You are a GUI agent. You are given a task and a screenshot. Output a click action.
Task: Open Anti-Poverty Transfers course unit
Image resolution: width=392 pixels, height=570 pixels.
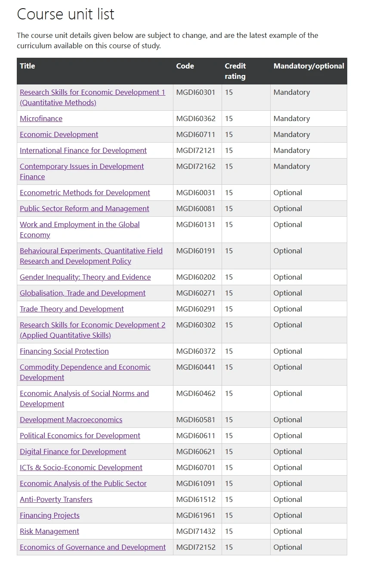(56, 499)
